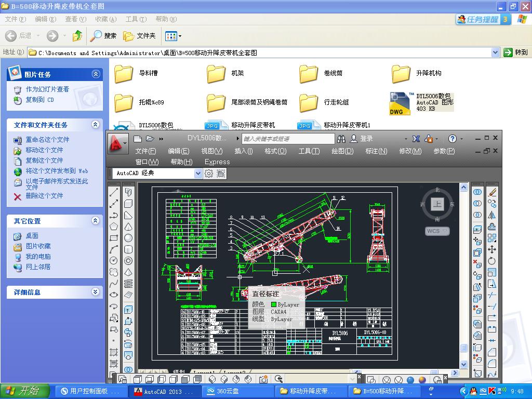Click the Create Camera icon

click(263, 379)
